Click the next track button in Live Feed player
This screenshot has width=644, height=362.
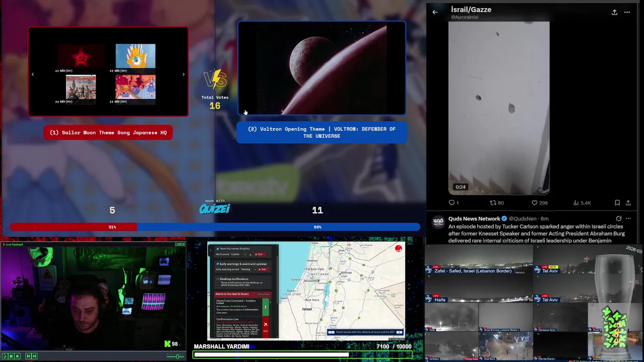pyautogui.click(x=34, y=356)
